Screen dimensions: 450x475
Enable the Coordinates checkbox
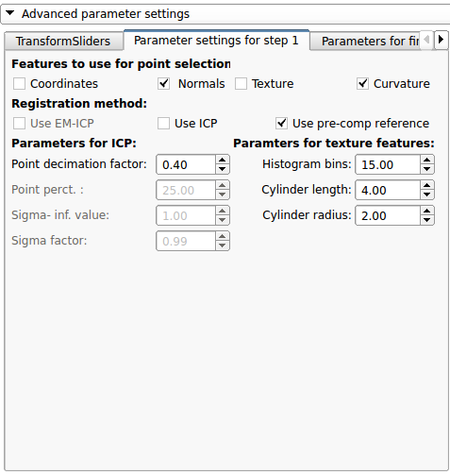pos(19,84)
